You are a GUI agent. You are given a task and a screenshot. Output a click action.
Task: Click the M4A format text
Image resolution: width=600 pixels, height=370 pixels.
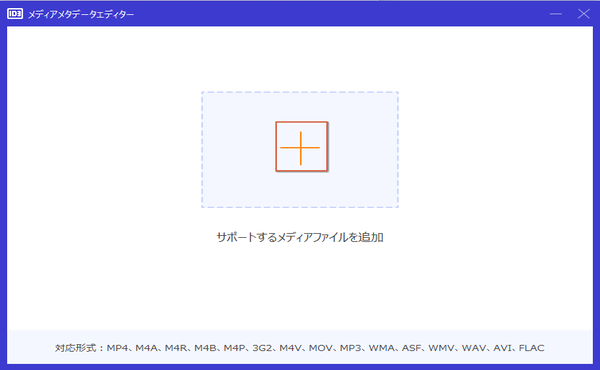[147, 348]
